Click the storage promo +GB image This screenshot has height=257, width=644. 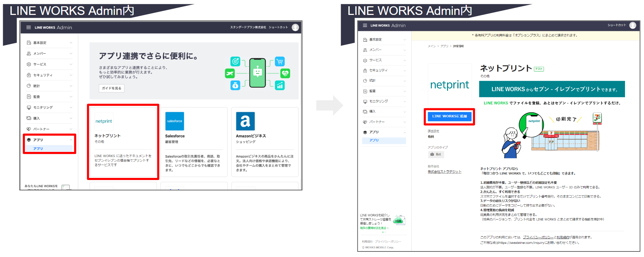(x=400, y=220)
